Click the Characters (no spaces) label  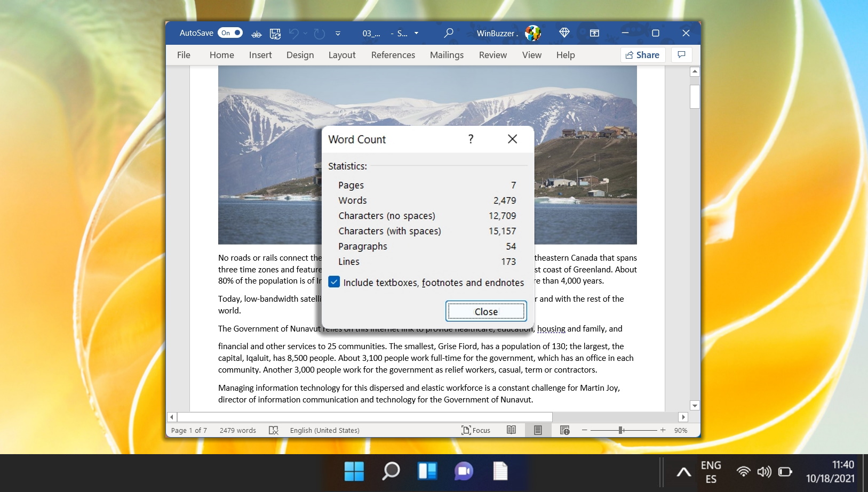coord(387,216)
